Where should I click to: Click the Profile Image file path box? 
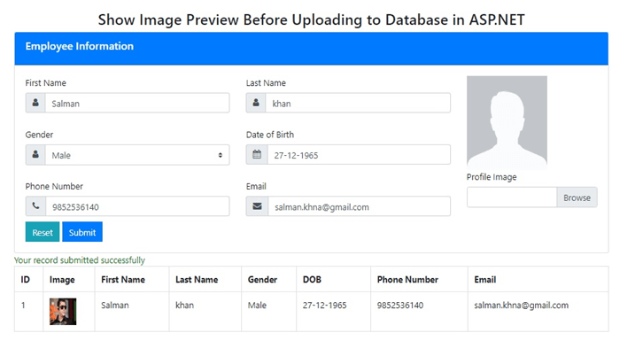(512, 197)
